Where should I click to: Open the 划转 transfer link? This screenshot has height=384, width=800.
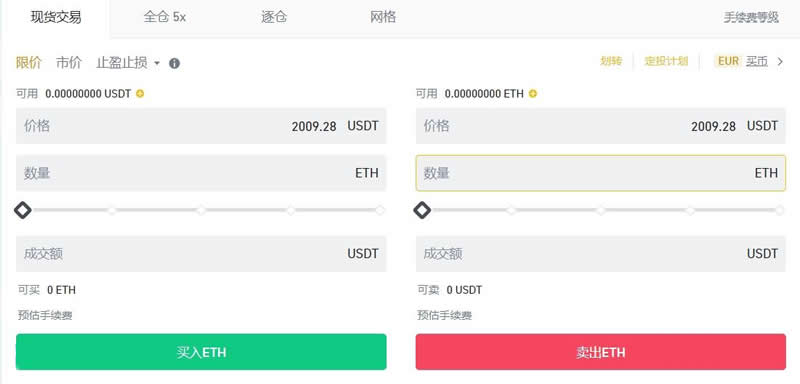(611, 62)
